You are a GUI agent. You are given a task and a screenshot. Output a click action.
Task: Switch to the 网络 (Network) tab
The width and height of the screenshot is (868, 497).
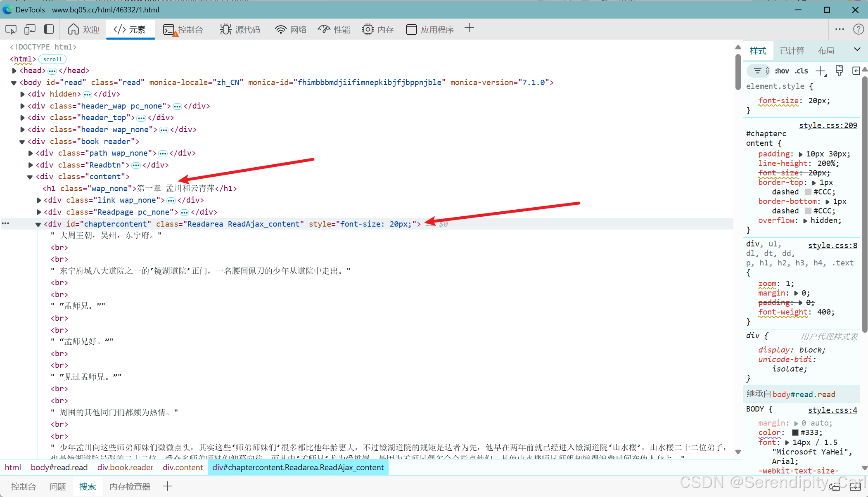coord(291,29)
